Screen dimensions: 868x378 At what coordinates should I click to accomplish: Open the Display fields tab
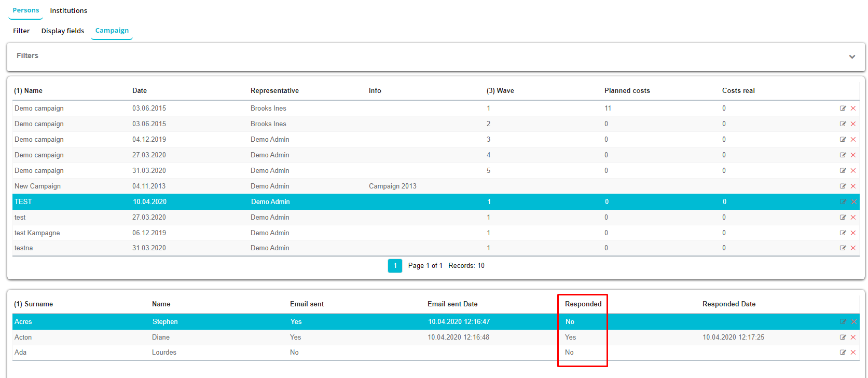(x=63, y=31)
